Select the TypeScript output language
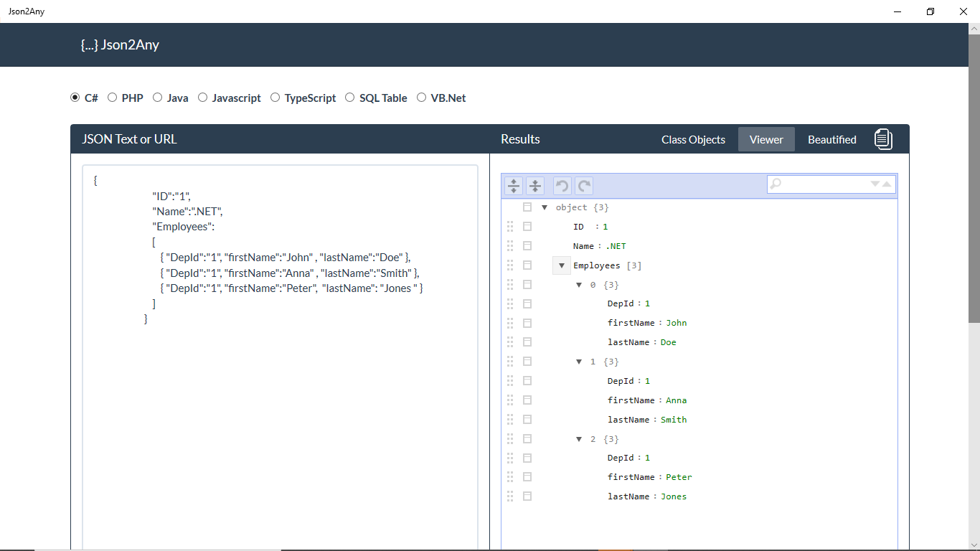This screenshot has width=980, height=551. pos(275,97)
